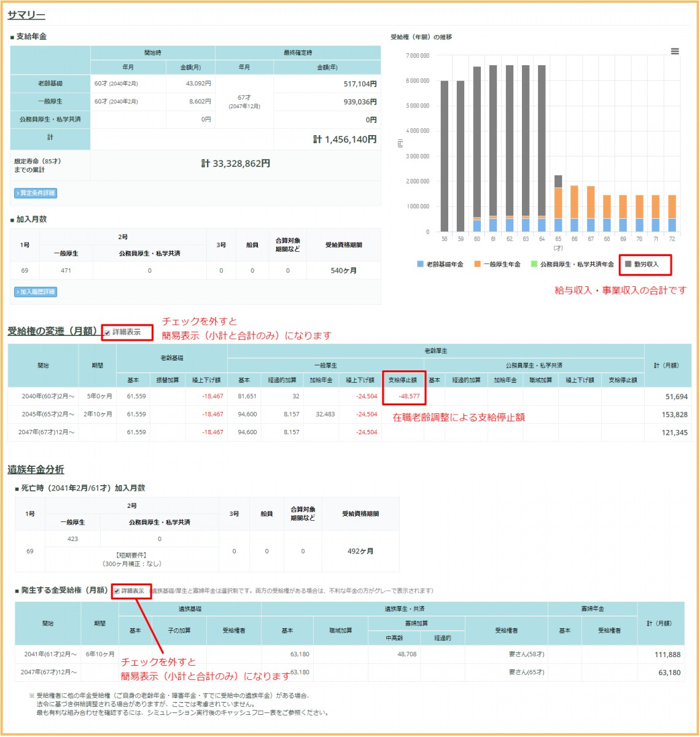Click the 加入履歴詳細 button
The height and width of the screenshot is (737, 700).
(x=36, y=292)
